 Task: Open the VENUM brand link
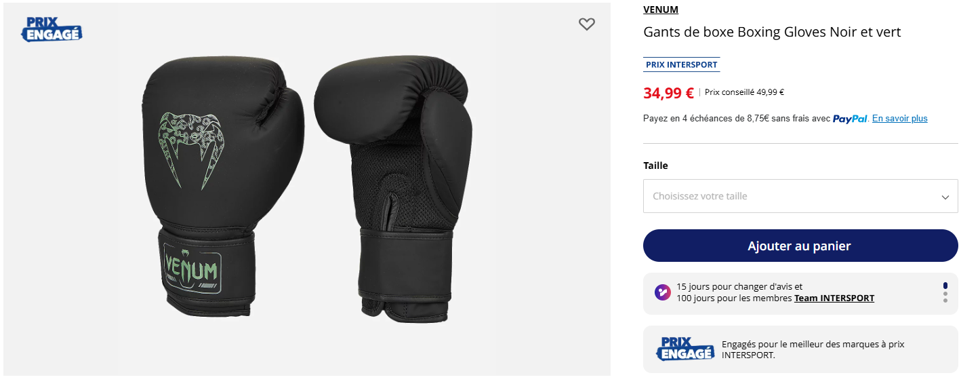pos(660,9)
